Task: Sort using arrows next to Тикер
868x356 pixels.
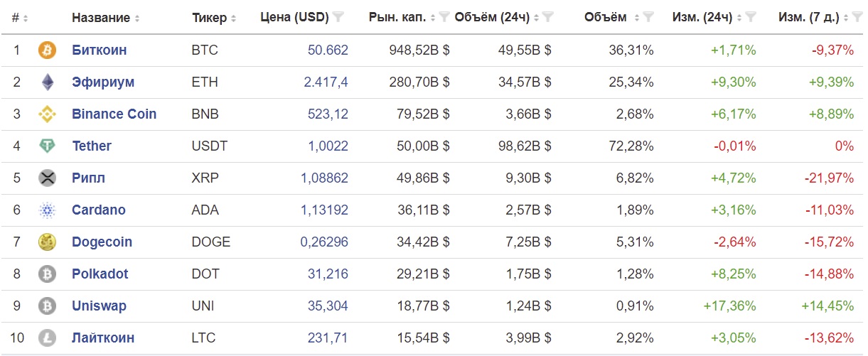Action: (x=233, y=18)
